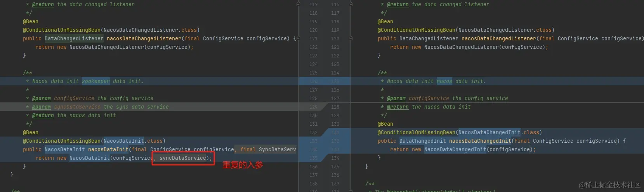Collapse the right pane nacosDataChangedListener method fold at line 120
The image size is (644, 192).
pyautogui.click(x=351, y=38)
